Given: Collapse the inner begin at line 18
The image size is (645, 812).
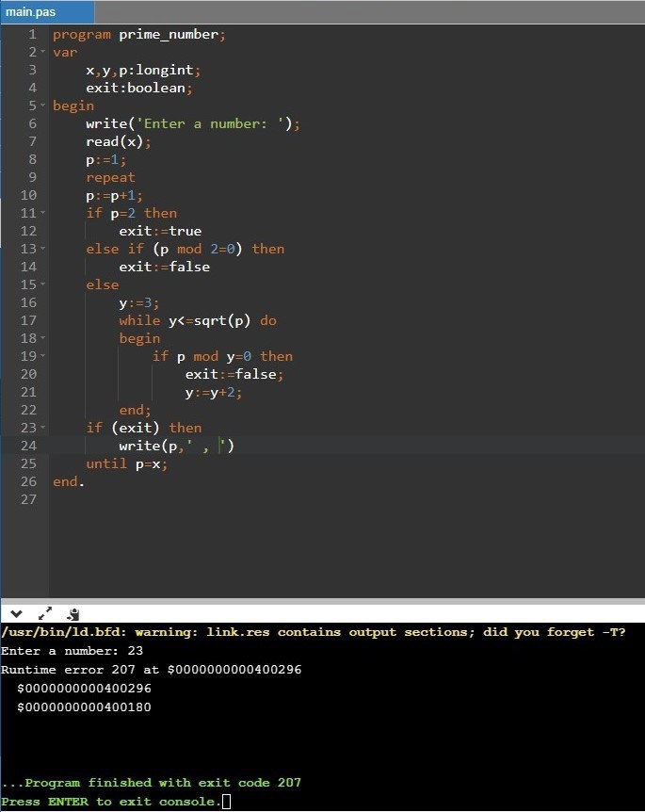Looking at the screenshot, I should coord(44,338).
